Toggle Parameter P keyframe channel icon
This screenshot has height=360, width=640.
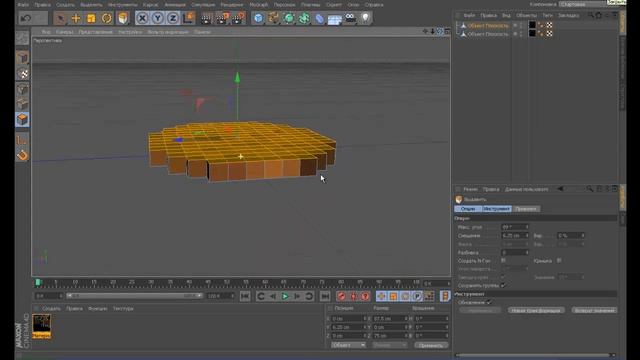[x=417, y=296]
